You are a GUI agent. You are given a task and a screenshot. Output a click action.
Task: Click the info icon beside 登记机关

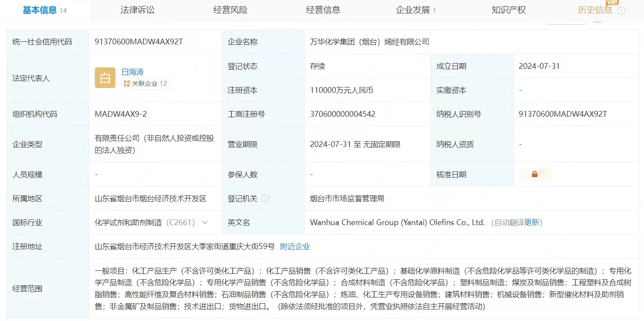click(265, 198)
